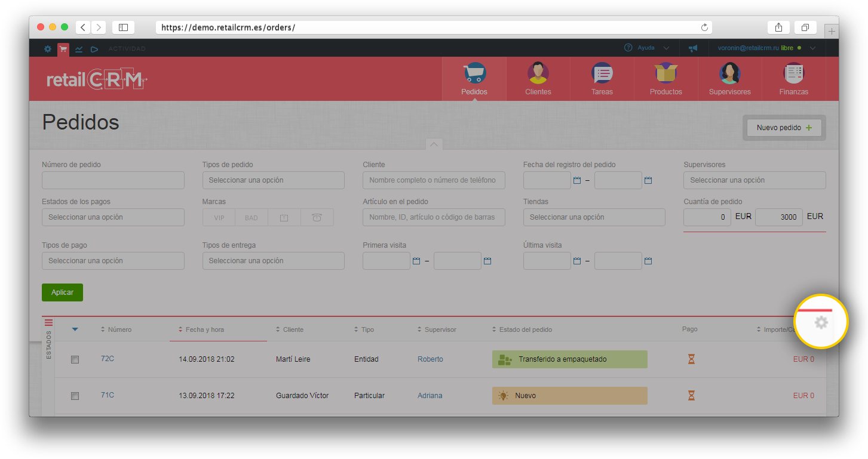Screen dimensions: 868x459
Task: Open the table settings gear icon
Action: (821, 322)
